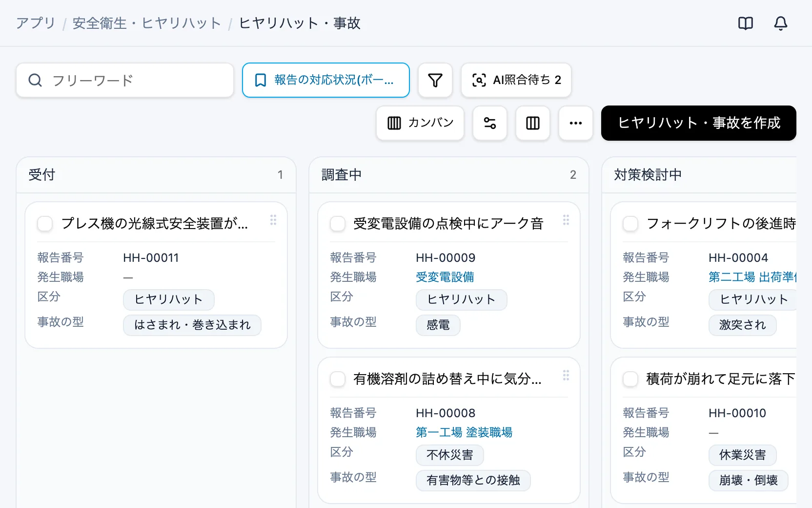
Task: Click report number HH-00008
Action: tap(446, 413)
